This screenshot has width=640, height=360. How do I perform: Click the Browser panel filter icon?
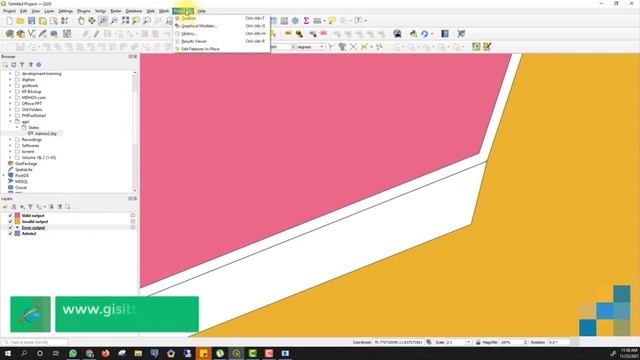click(22, 65)
